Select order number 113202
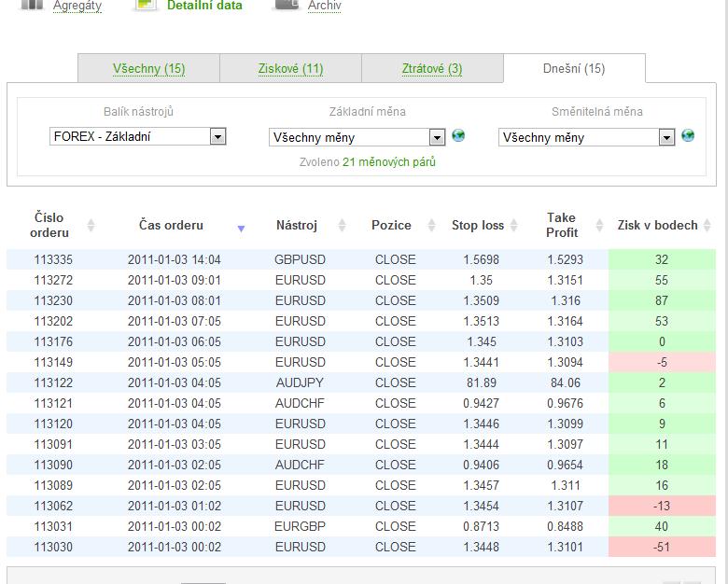 click(x=53, y=321)
